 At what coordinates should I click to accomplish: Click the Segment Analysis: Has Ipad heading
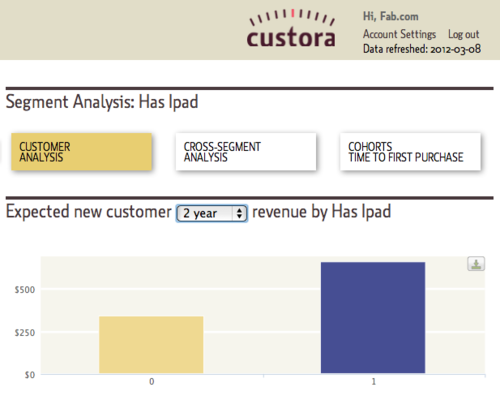click(x=102, y=102)
